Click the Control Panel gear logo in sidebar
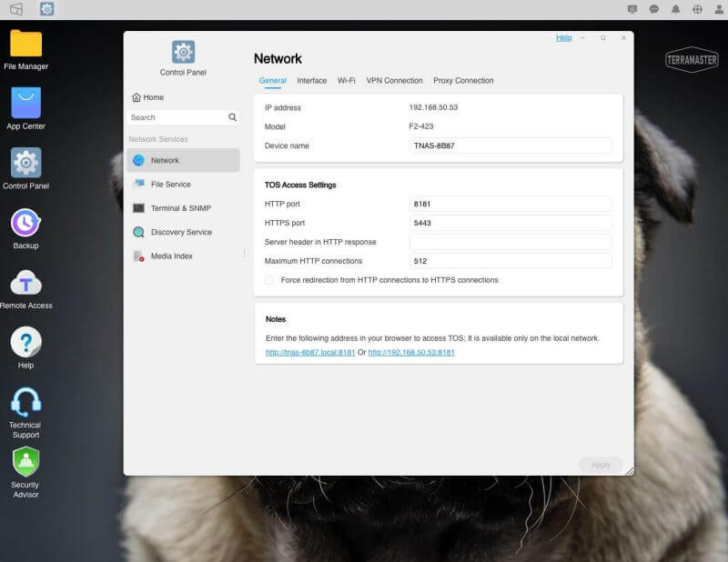 pyautogui.click(x=184, y=52)
